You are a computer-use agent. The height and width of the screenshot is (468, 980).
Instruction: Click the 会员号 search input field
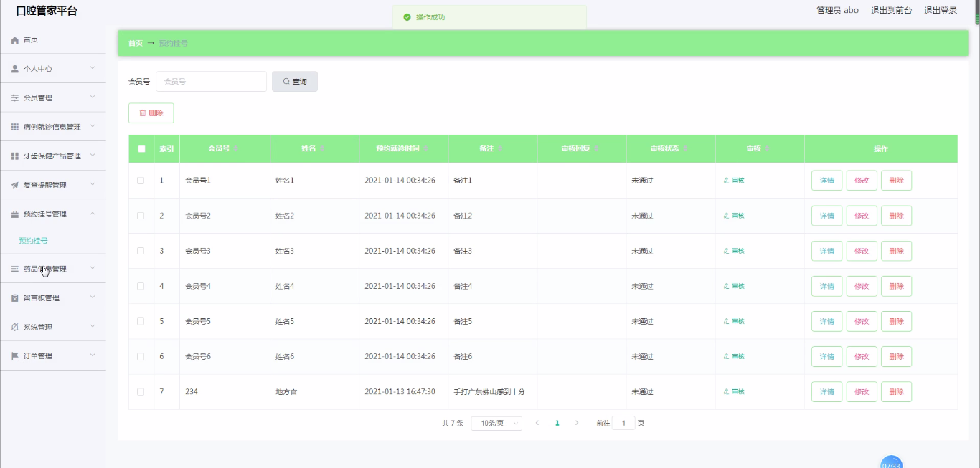coord(211,82)
